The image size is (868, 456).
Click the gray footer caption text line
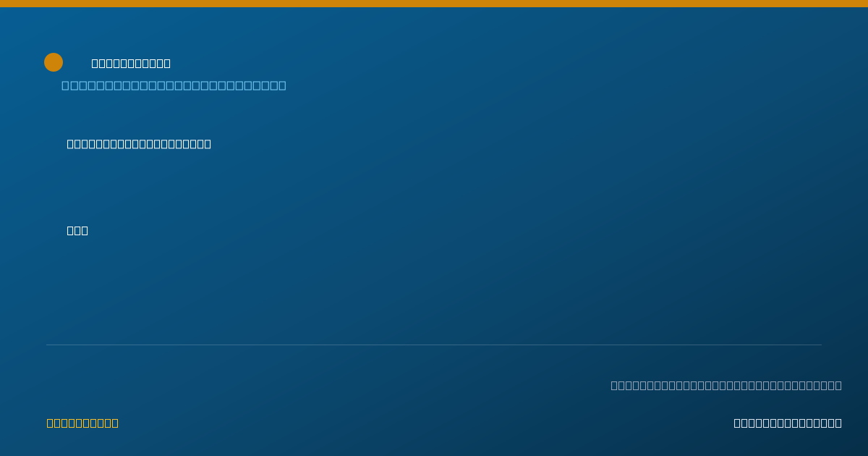coord(726,385)
